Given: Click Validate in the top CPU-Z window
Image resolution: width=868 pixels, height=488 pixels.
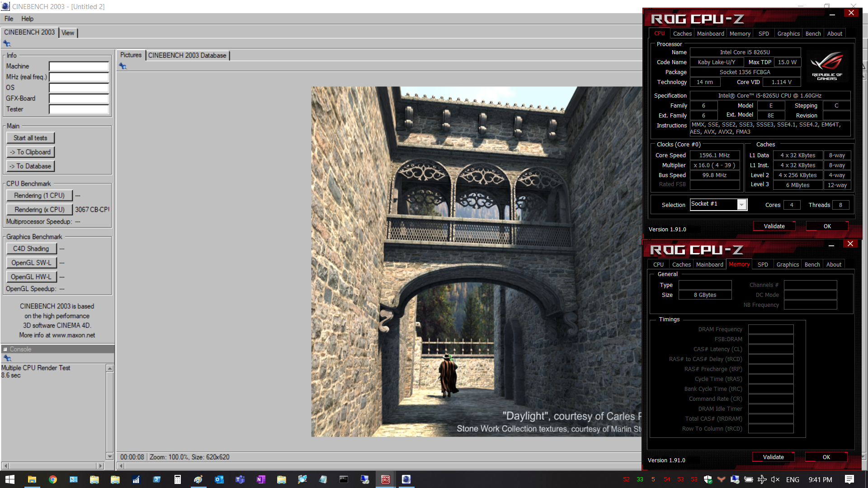Looking at the screenshot, I should [774, 226].
